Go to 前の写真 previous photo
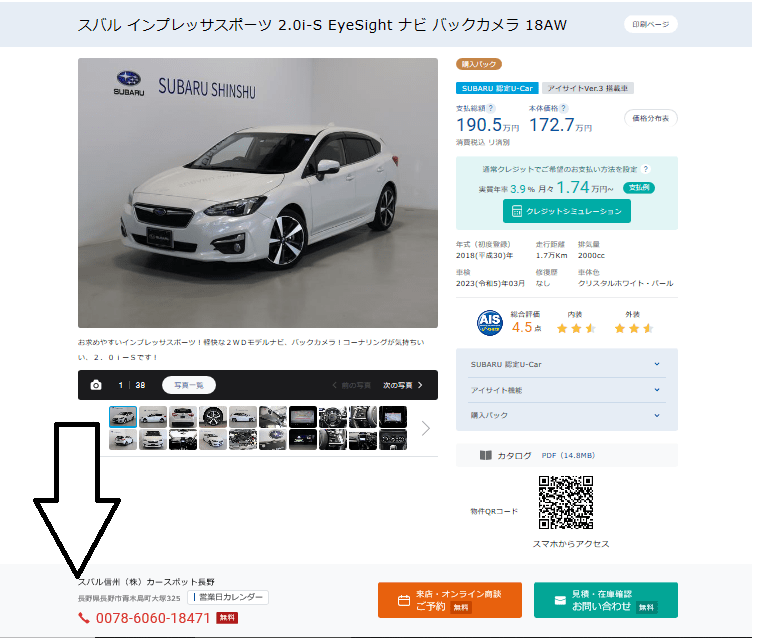Viewport: 767px width, 641px height. (351, 386)
